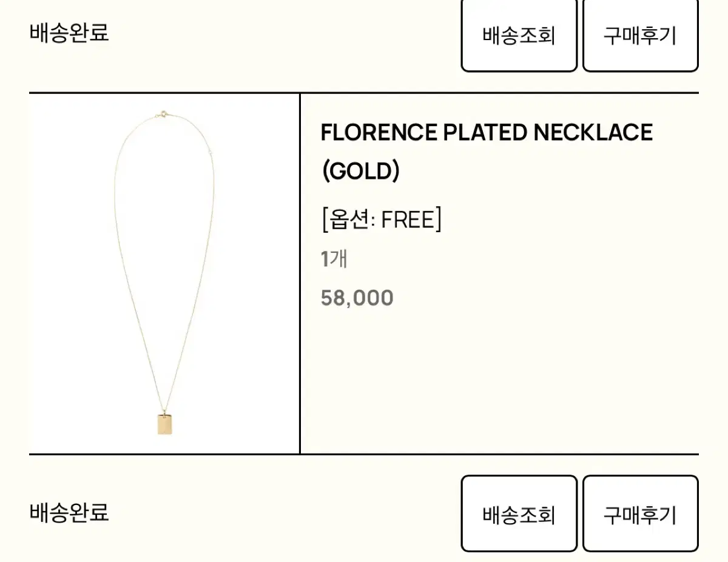Click the 58,000 price text
This screenshot has height=562, width=728.
[357, 298]
